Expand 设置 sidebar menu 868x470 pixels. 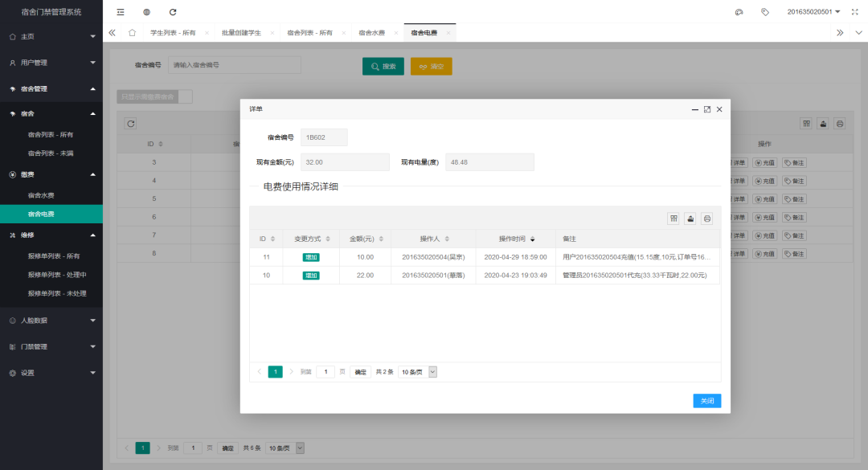point(51,373)
